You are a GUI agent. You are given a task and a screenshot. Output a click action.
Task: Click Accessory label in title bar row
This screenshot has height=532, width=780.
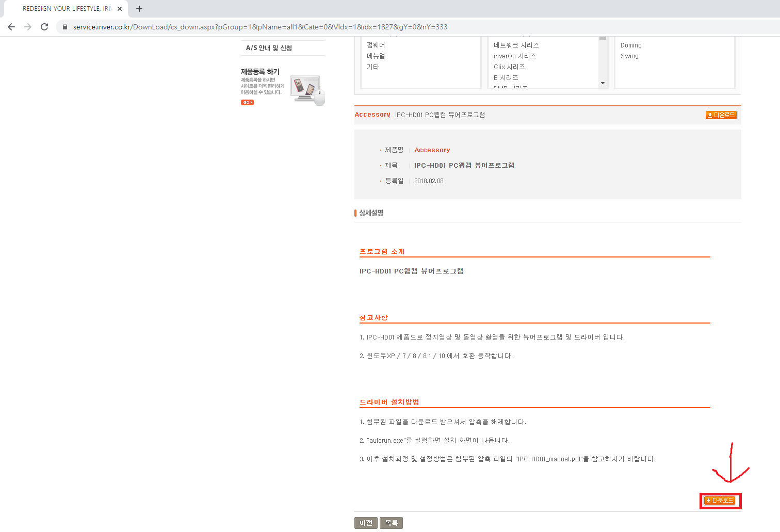click(372, 115)
